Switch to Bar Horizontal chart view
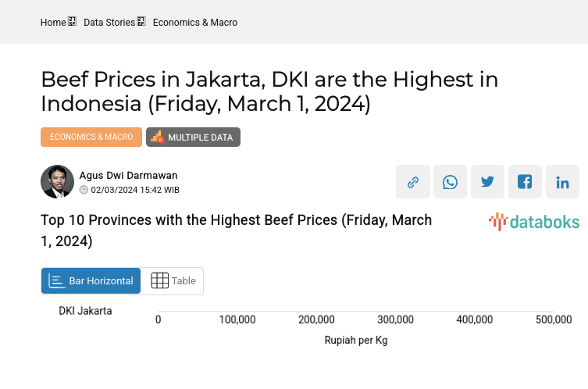Viewport: 588px width, 389px height. 91,281
